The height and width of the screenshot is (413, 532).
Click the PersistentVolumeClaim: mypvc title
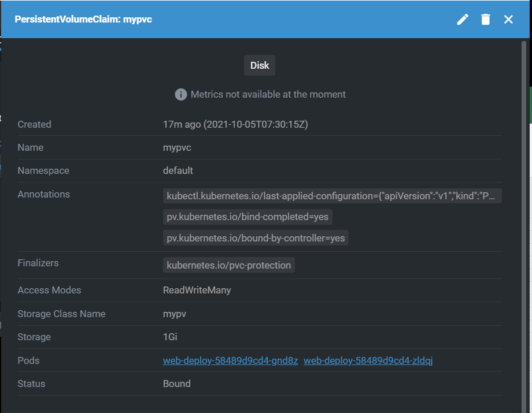pyautogui.click(x=83, y=20)
